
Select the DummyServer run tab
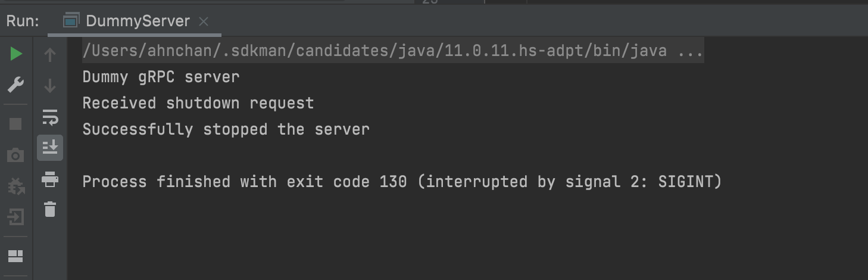(x=137, y=21)
